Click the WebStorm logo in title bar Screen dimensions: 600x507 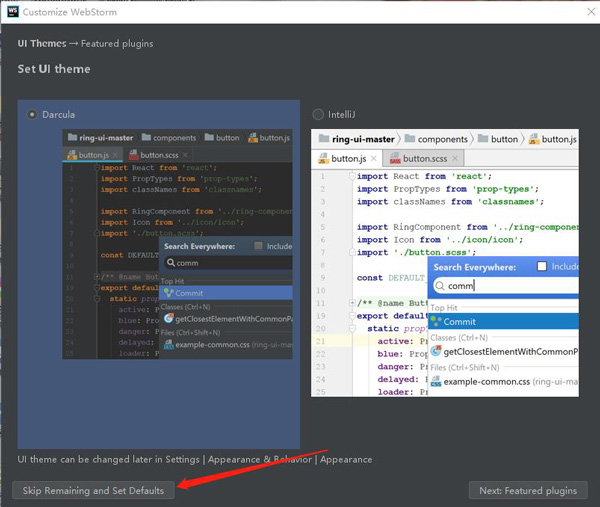point(13,11)
